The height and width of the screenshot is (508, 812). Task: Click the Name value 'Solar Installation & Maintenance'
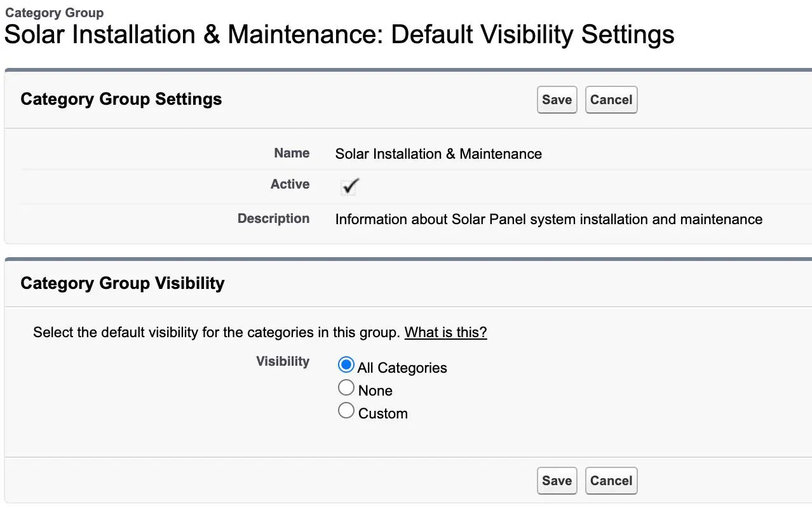click(x=438, y=154)
